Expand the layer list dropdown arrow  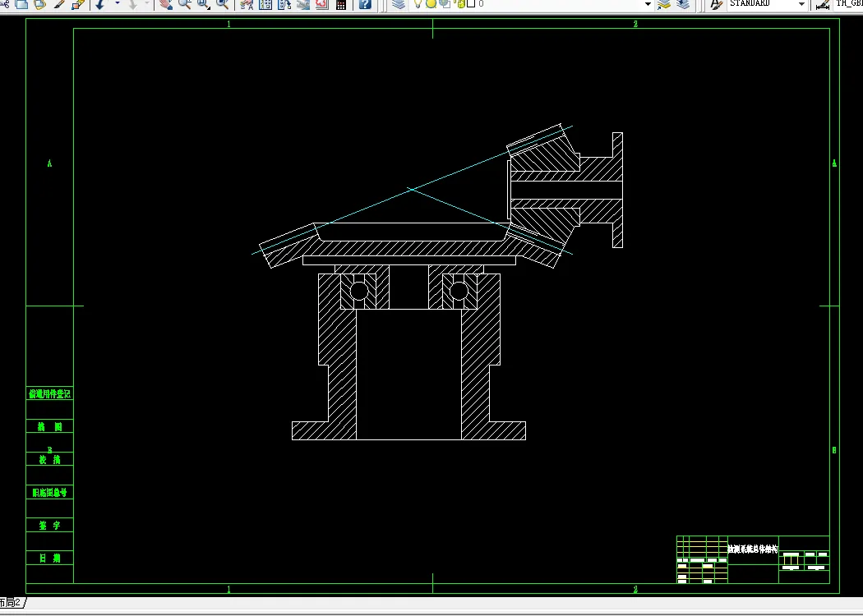(x=648, y=4)
